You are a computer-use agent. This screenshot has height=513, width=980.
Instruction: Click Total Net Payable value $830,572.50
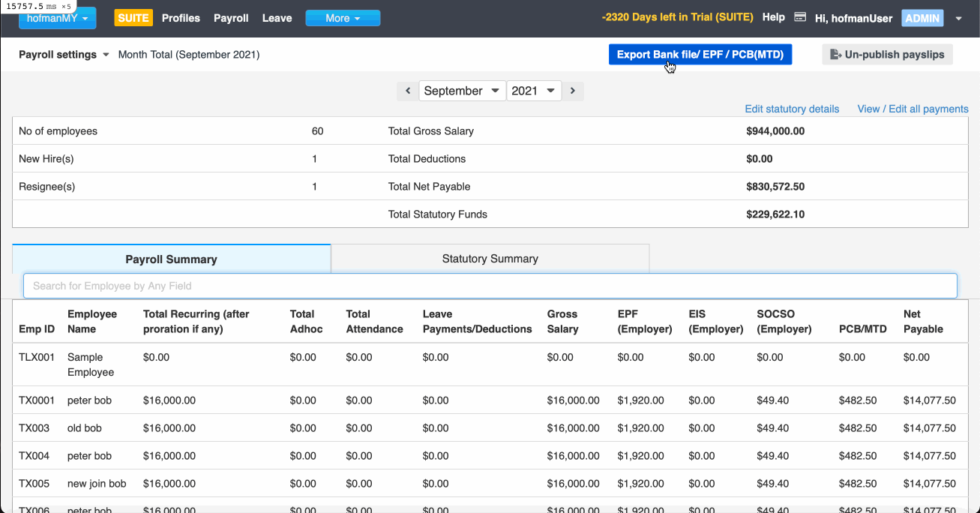pyautogui.click(x=775, y=187)
